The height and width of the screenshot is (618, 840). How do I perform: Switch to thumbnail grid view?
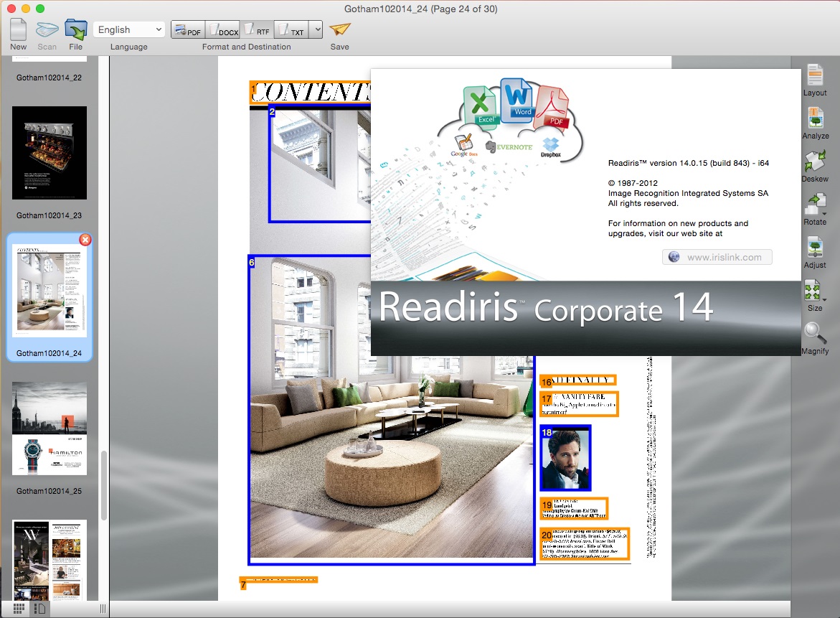(x=19, y=609)
